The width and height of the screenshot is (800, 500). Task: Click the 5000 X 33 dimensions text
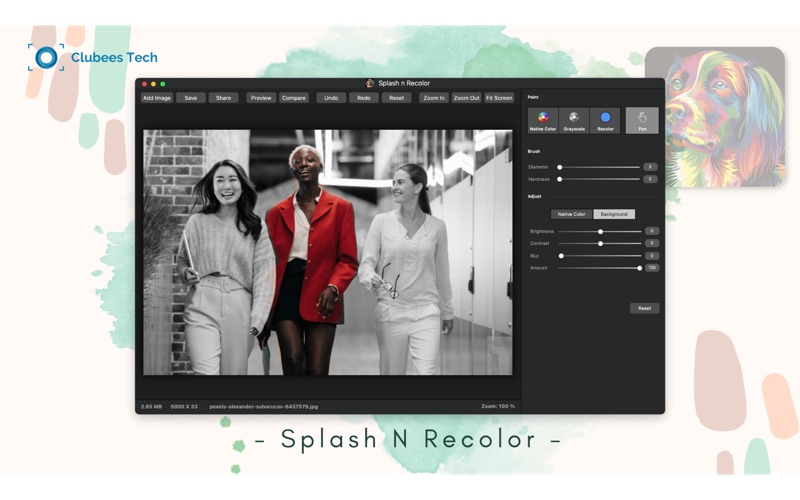click(x=184, y=407)
